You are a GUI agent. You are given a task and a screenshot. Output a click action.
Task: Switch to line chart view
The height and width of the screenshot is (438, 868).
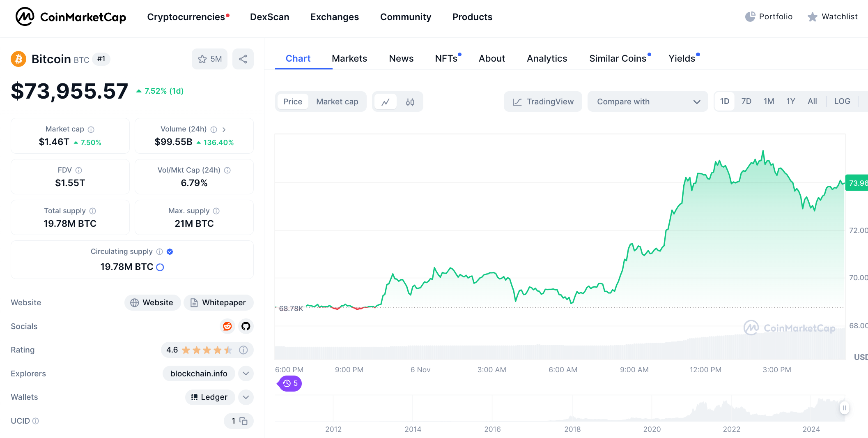[386, 102]
